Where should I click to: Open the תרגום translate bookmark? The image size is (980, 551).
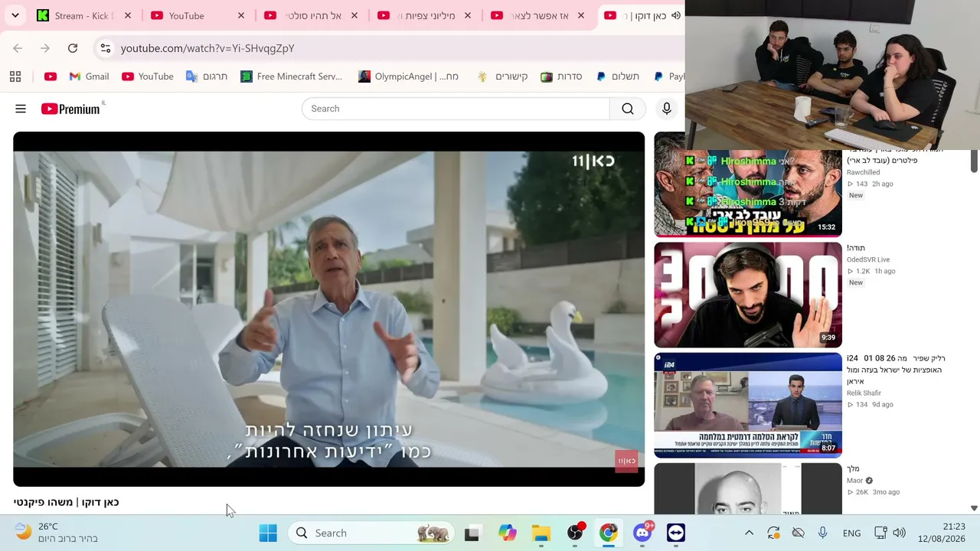coord(207,77)
